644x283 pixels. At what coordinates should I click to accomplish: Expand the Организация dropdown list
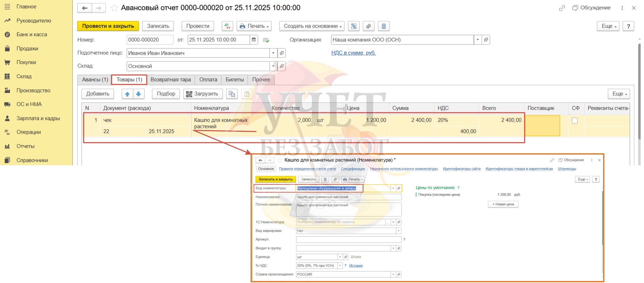coord(478,40)
